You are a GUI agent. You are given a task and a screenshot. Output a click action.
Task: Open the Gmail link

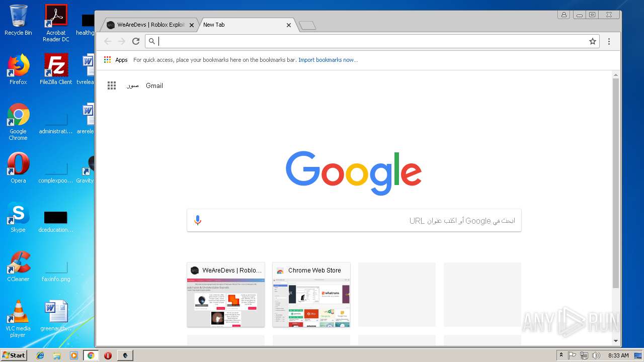point(154,85)
